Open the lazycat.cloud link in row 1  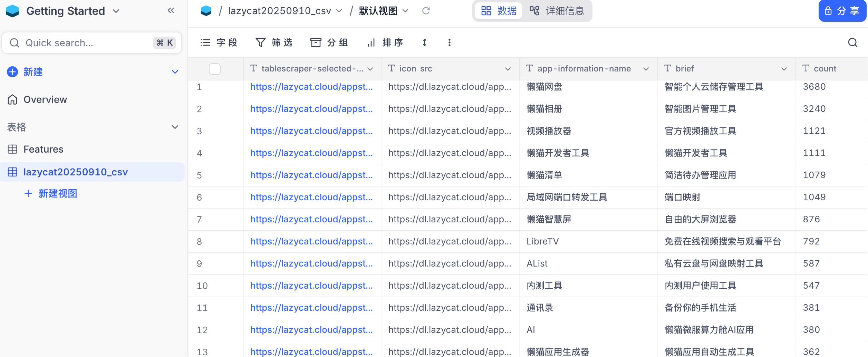click(x=311, y=87)
